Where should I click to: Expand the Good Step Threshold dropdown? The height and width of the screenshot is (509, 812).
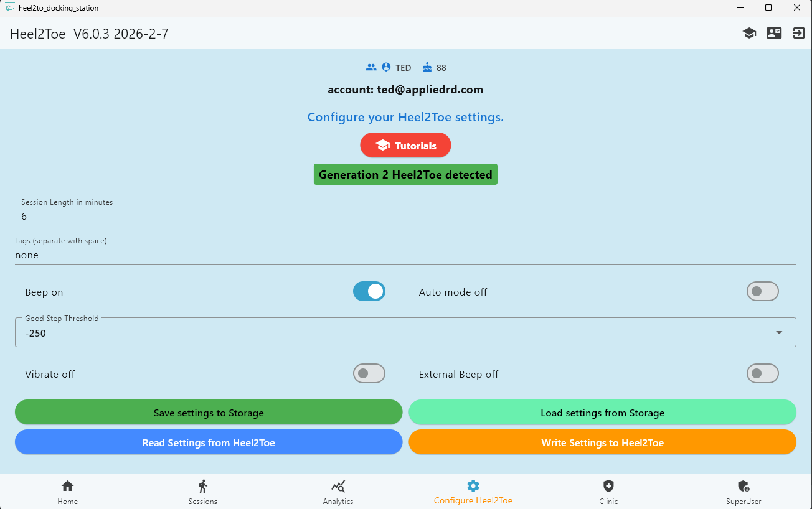(x=778, y=332)
